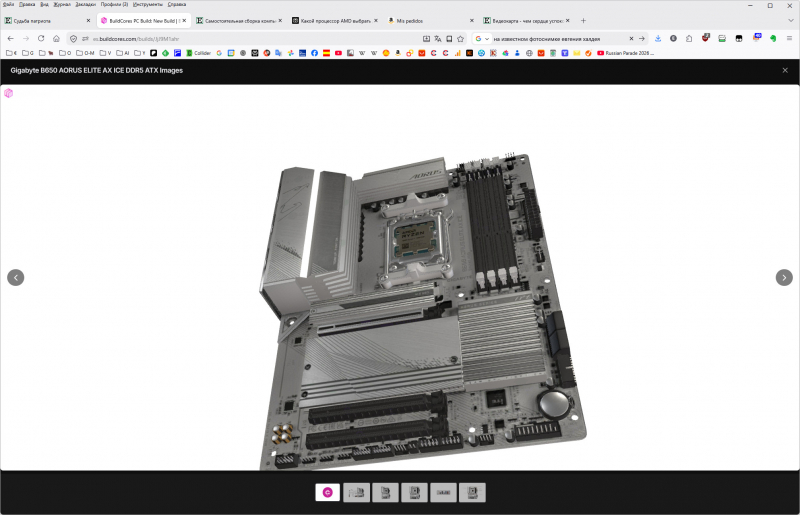Screen dimensions: 800x515
Task: Click the page install/save icon in address bar
Action: [x=426, y=39]
